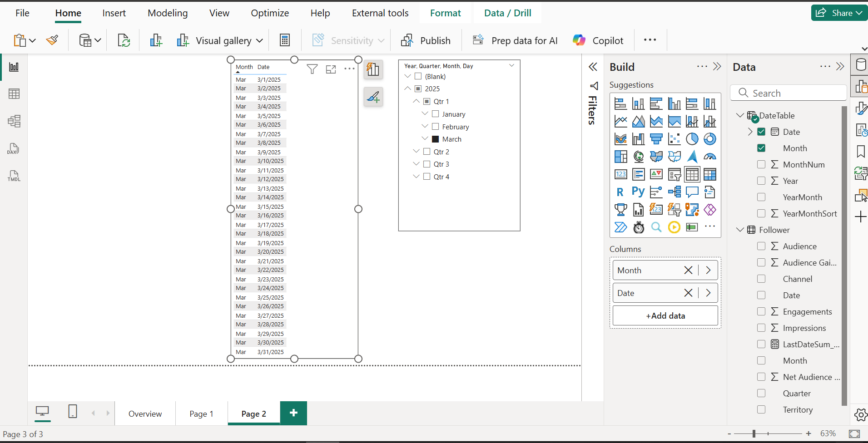Open the DAX query view icon
This screenshot has height=443, width=868.
point(14,148)
